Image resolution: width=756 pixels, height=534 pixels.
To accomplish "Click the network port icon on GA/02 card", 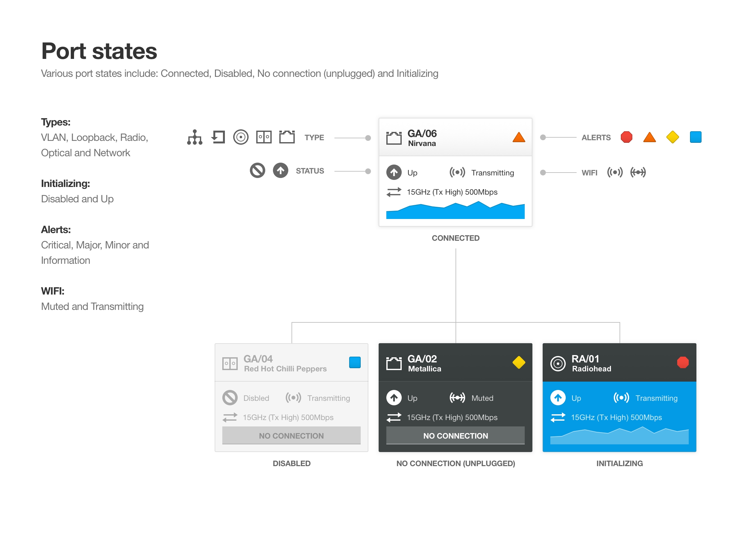I will click(394, 364).
